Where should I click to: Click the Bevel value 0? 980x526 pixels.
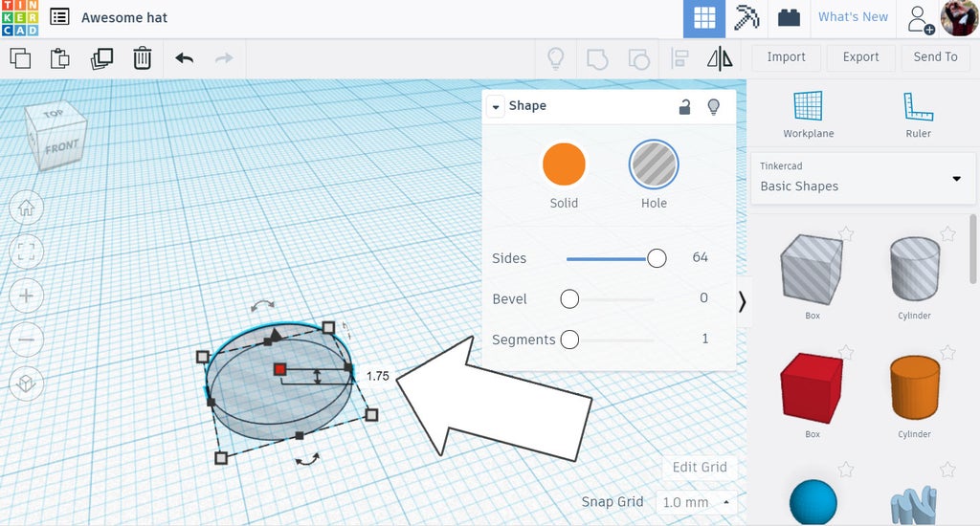coord(703,298)
